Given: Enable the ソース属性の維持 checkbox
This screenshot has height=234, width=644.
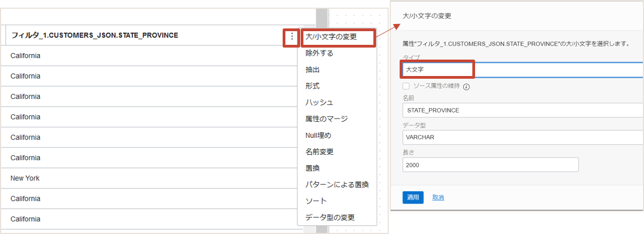Looking at the screenshot, I should tap(406, 86).
